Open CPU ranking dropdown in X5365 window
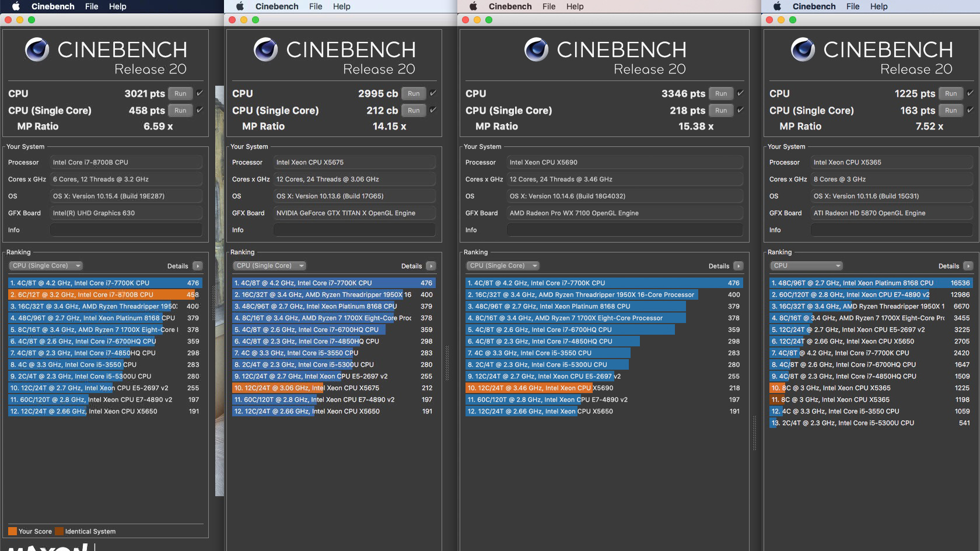 [807, 266]
